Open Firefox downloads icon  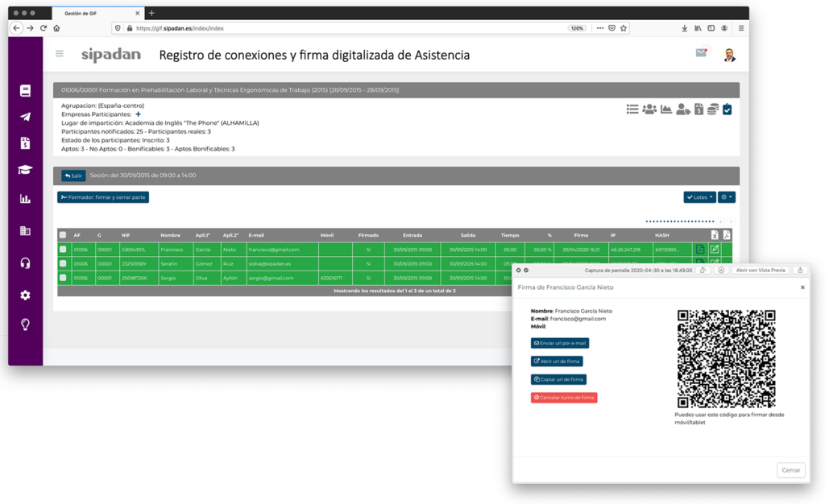(685, 28)
